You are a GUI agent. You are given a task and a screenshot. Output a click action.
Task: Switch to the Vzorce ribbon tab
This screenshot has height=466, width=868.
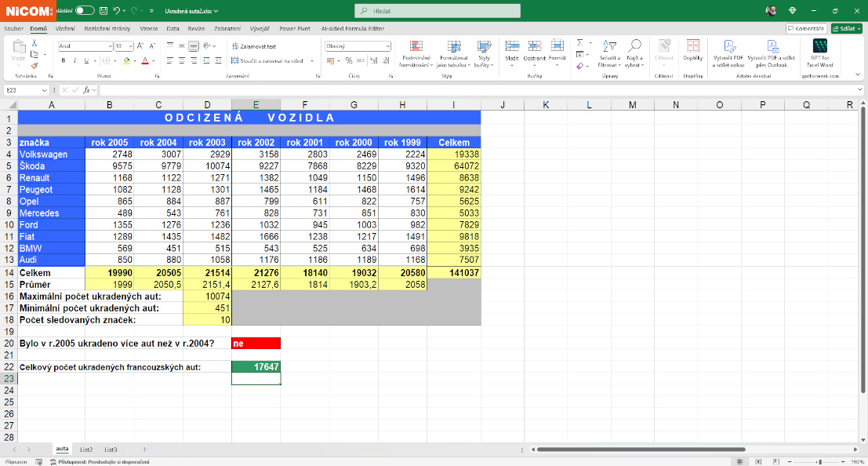click(x=148, y=28)
